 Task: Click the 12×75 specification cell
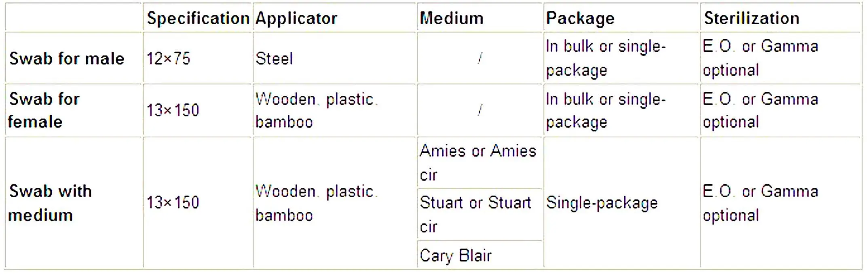pos(168,59)
